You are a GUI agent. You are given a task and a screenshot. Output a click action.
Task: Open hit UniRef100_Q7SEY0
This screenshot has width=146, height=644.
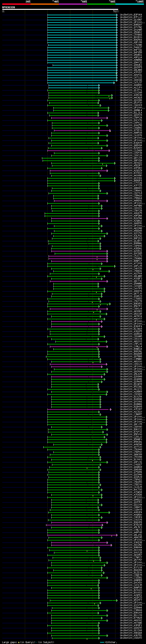coord(131,130)
